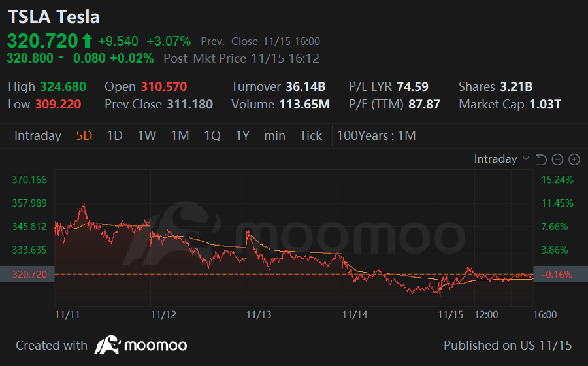Open the min interval tab
Viewport: 588px width, 366px height.
pyautogui.click(x=274, y=135)
